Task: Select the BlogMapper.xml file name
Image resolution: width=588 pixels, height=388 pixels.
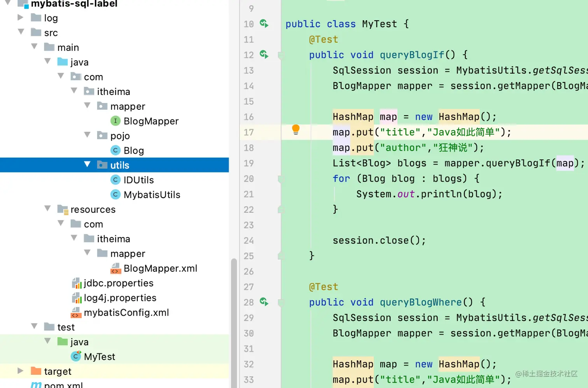Action: tap(160, 269)
